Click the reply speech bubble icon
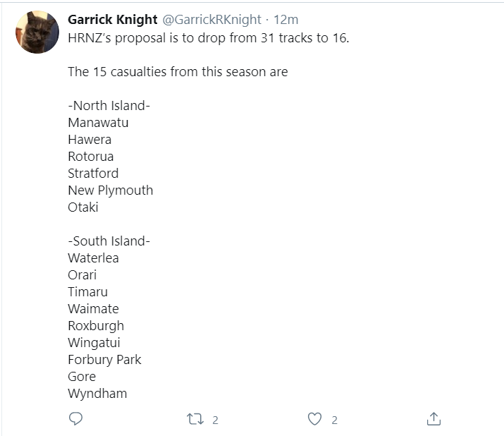The height and width of the screenshot is (436, 504). 76,419
